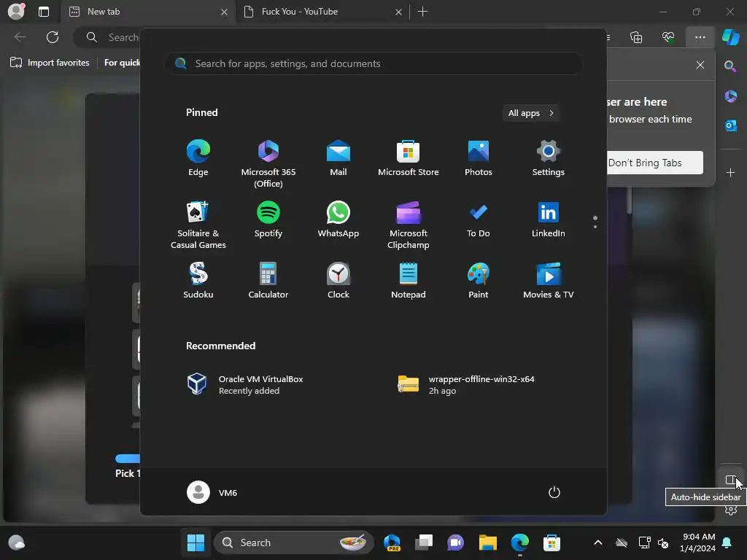Open WhatsApp
This screenshot has width=747, height=560.
338,219
